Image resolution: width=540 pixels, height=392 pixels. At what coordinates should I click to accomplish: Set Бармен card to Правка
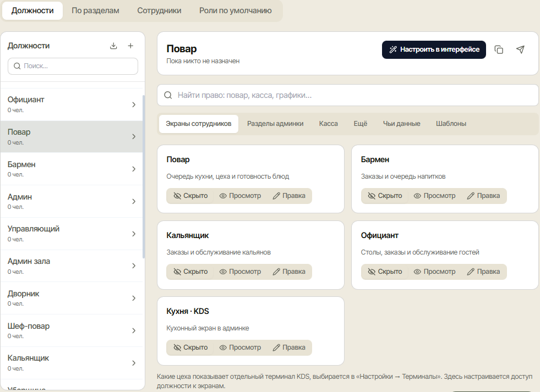[483, 196]
